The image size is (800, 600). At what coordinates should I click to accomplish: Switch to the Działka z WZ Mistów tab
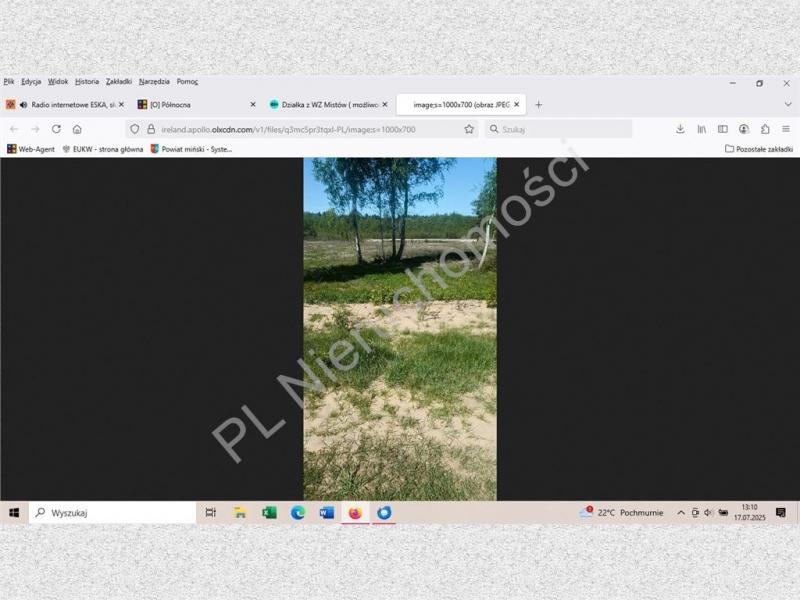(x=327, y=104)
